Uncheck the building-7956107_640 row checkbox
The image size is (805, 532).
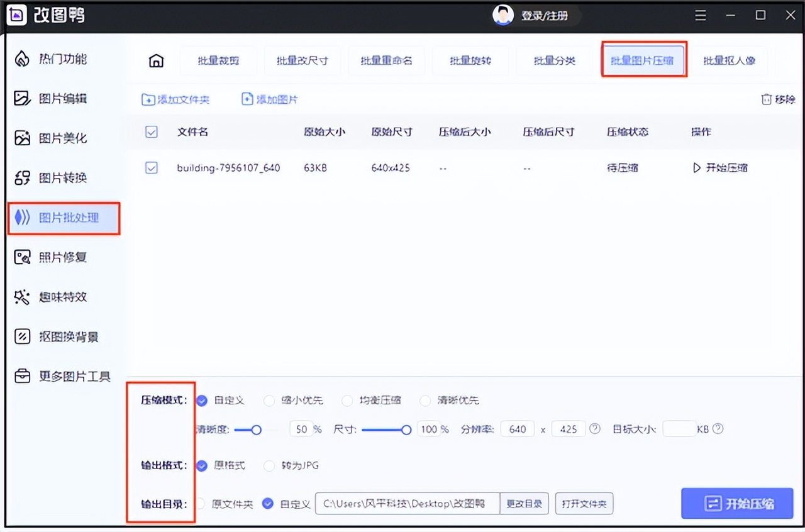coord(152,168)
